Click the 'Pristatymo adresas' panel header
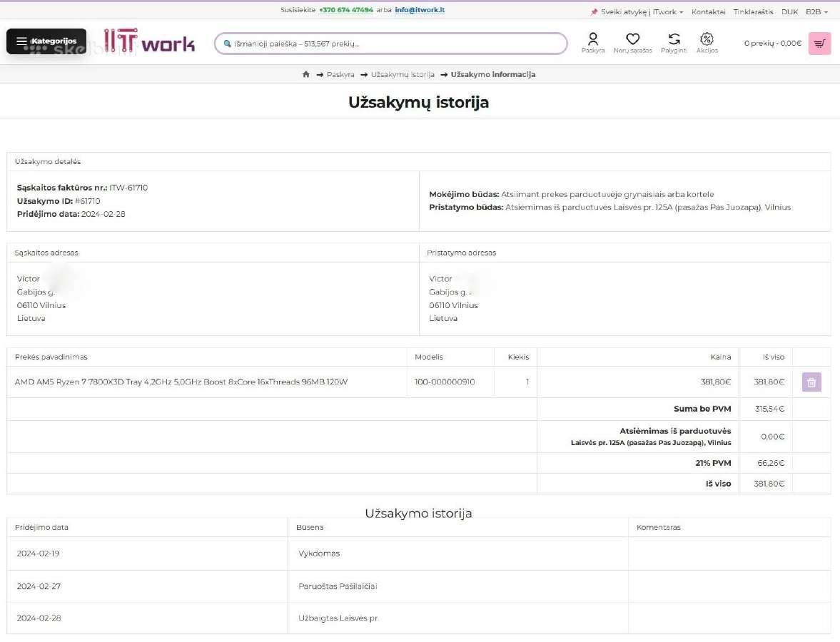 click(x=624, y=253)
